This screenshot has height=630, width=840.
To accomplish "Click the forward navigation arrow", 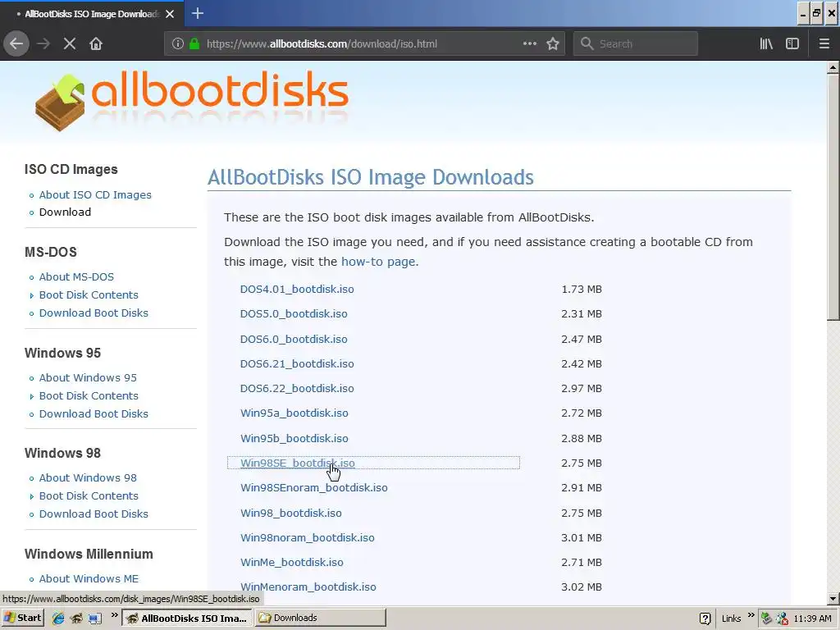I will [43, 44].
